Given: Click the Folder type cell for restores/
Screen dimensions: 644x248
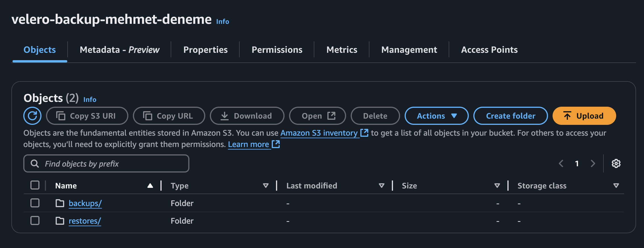Looking at the screenshot, I should [182, 221].
